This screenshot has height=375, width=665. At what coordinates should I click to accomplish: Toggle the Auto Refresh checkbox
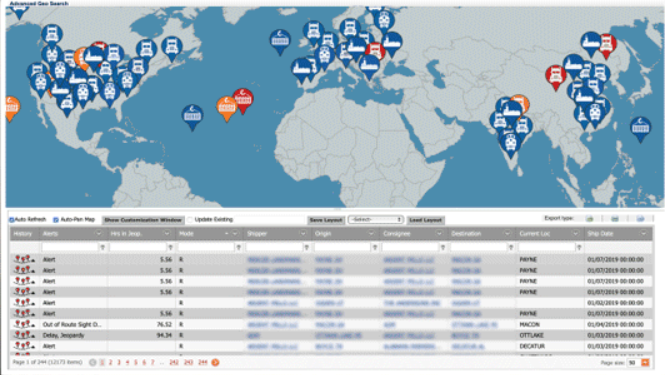12,220
